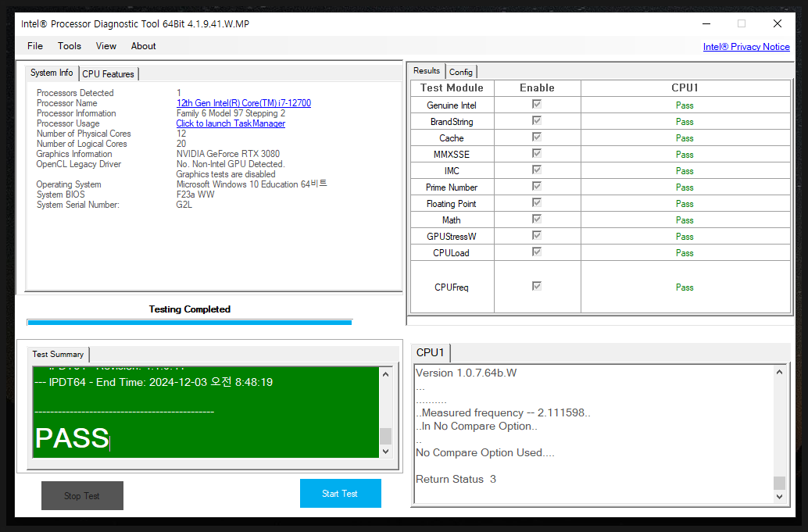Toggle the Genuine Intel enable checkbox
Viewport: 808px width, 532px height.
coord(536,104)
